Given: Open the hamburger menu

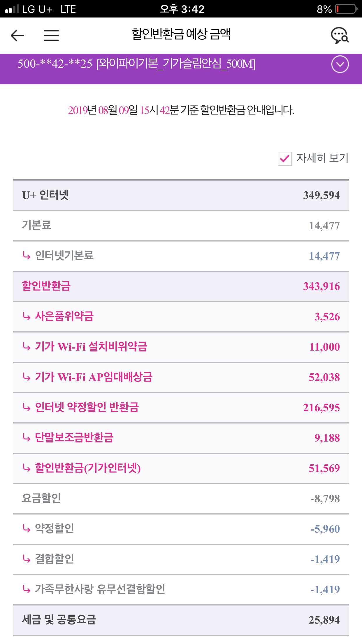Looking at the screenshot, I should pyautogui.click(x=51, y=36).
